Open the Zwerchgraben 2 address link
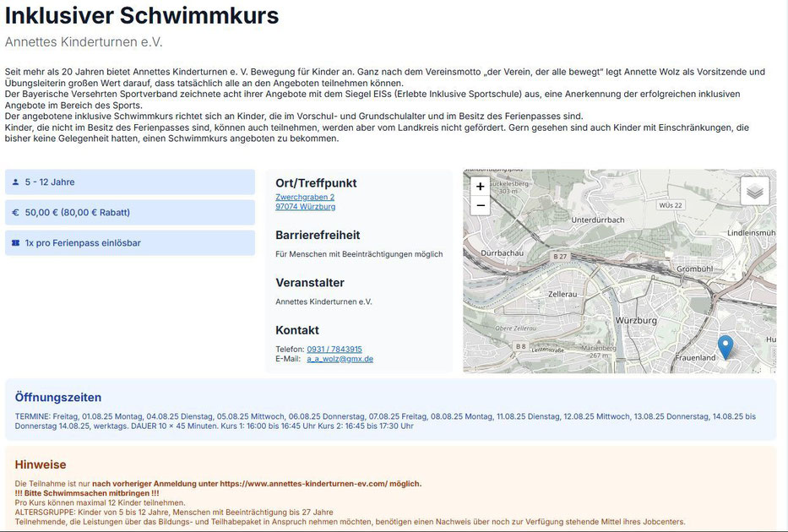Image resolution: width=788 pixels, height=532 pixels. coord(305,197)
